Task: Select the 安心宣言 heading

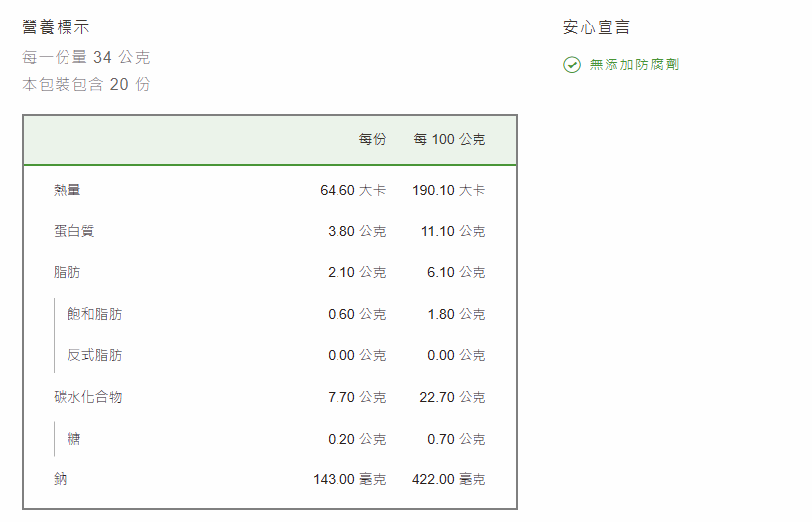Action: pos(597,27)
